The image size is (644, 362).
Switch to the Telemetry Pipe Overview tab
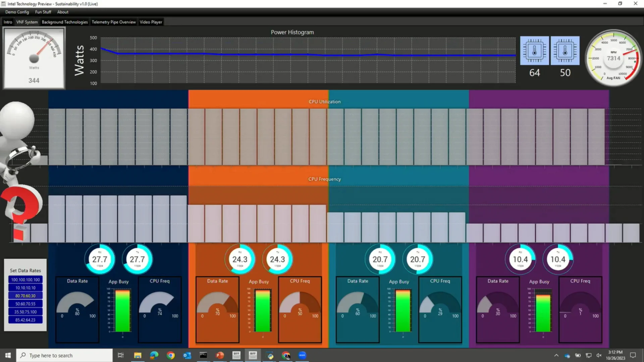pos(114,22)
